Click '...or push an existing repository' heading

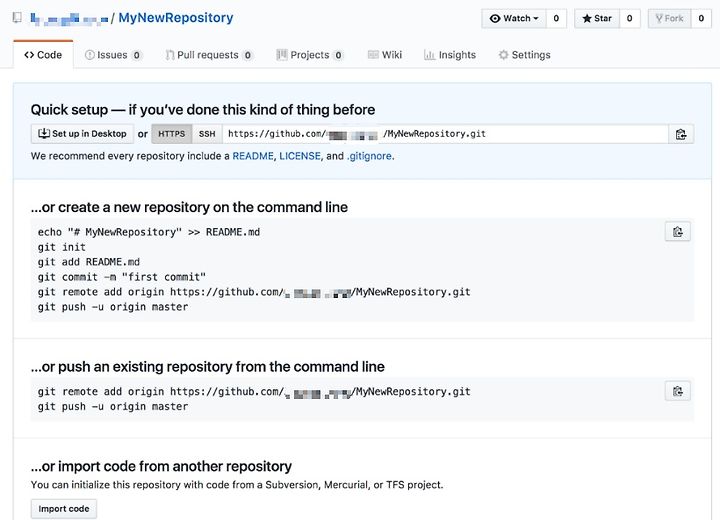(208, 367)
